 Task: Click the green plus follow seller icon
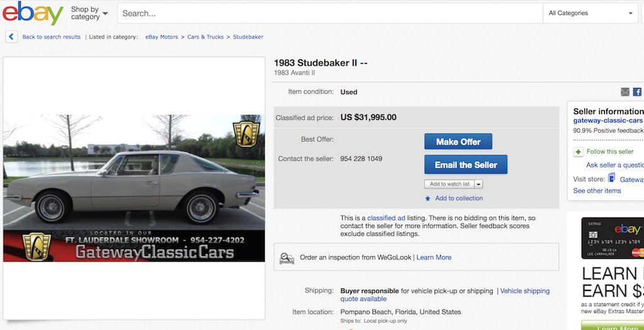pyautogui.click(x=579, y=152)
